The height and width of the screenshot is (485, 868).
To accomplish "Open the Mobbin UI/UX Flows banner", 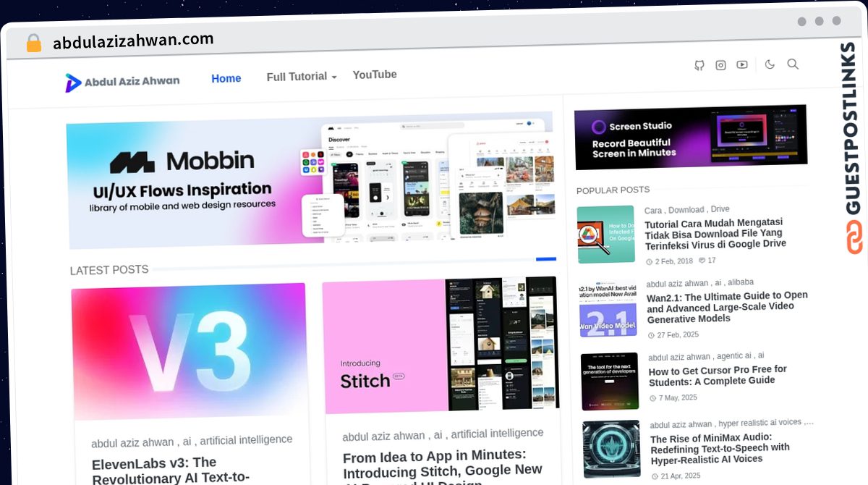I will click(311, 181).
